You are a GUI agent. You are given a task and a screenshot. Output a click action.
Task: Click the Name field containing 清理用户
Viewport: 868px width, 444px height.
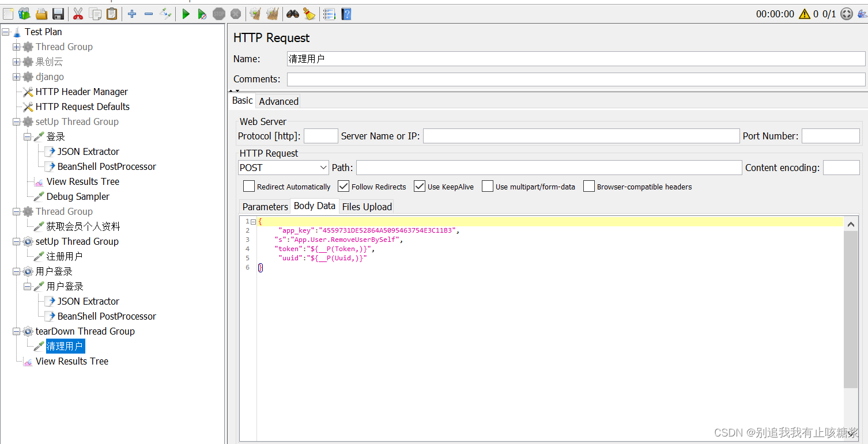click(x=576, y=59)
